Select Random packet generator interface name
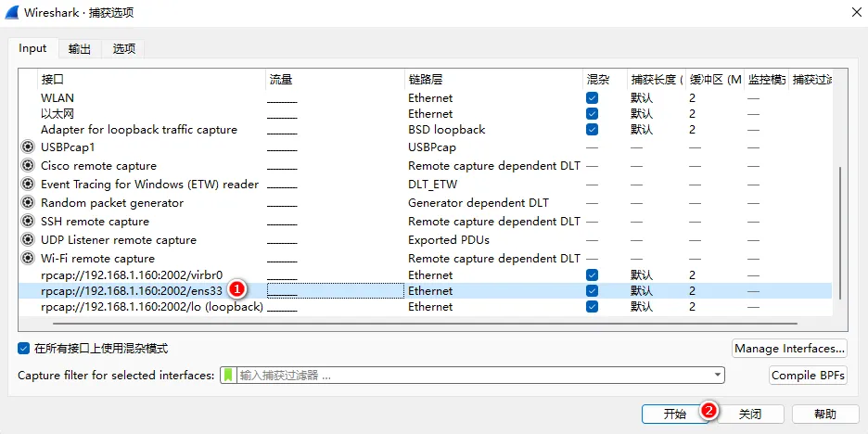Viewport: 868px width, 434px height. point(112,202)
